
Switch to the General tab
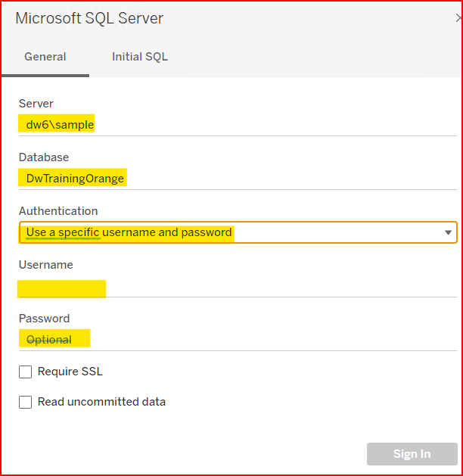(x=45, y=57)
